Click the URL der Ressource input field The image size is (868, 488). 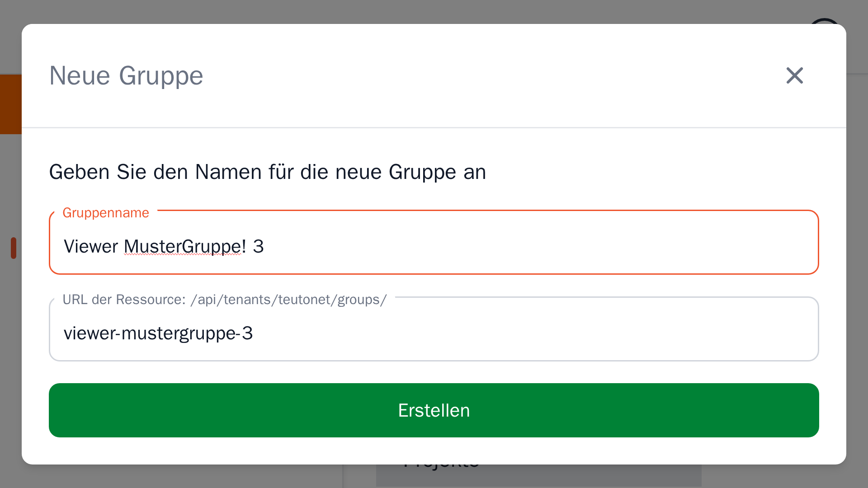click(497, 333)
